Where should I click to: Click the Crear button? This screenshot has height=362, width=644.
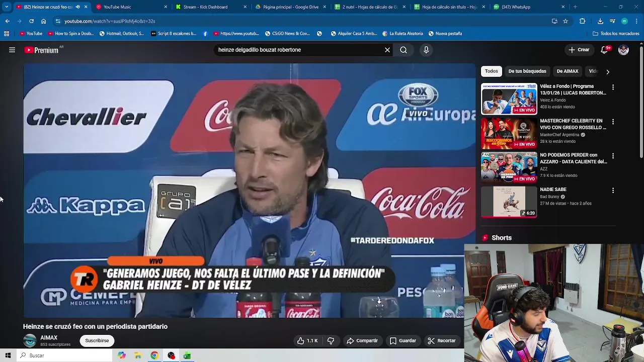pos(579,50)
